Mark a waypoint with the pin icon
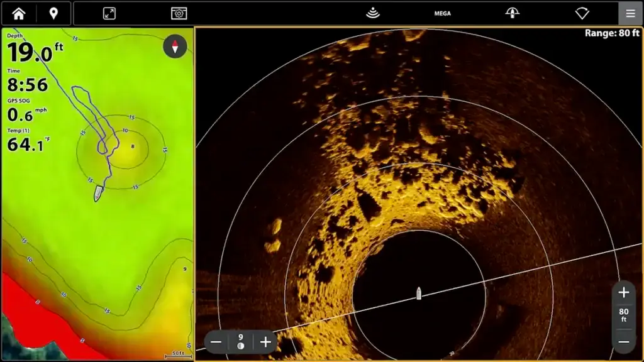Viewport: 644px width, 362px height. tap(53, 14)
